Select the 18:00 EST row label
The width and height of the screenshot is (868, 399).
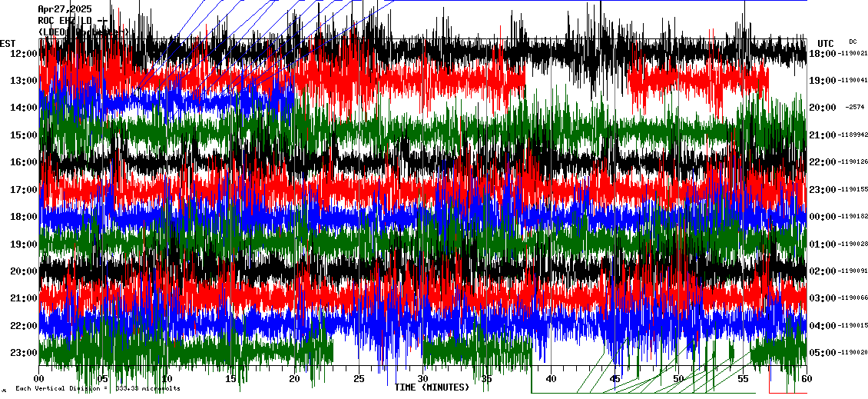point(23,217)
